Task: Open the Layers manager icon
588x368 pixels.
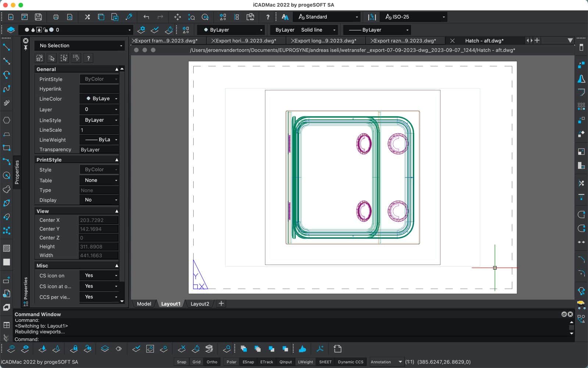Action: point(11,30)
